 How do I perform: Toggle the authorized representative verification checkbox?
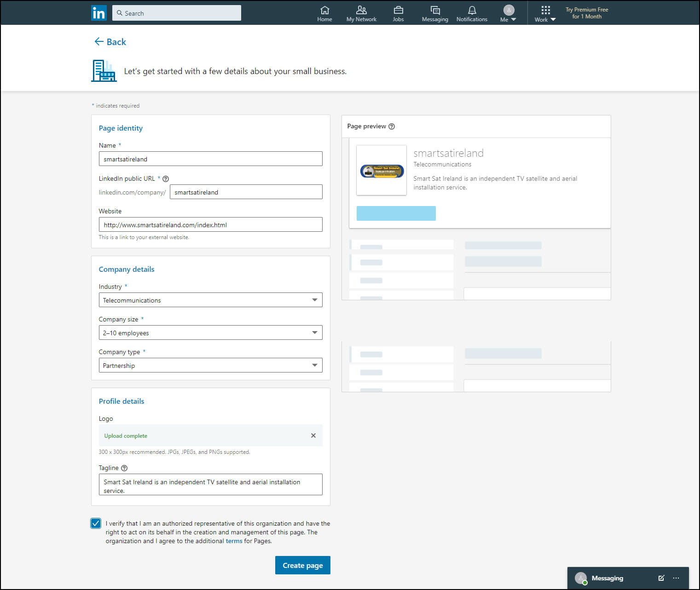[x=96, y=523]
